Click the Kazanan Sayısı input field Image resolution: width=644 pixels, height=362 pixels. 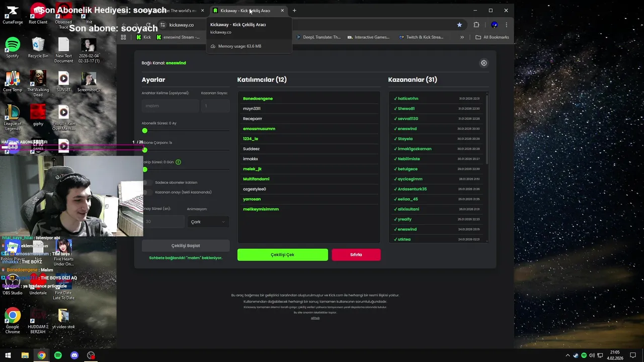215,106
